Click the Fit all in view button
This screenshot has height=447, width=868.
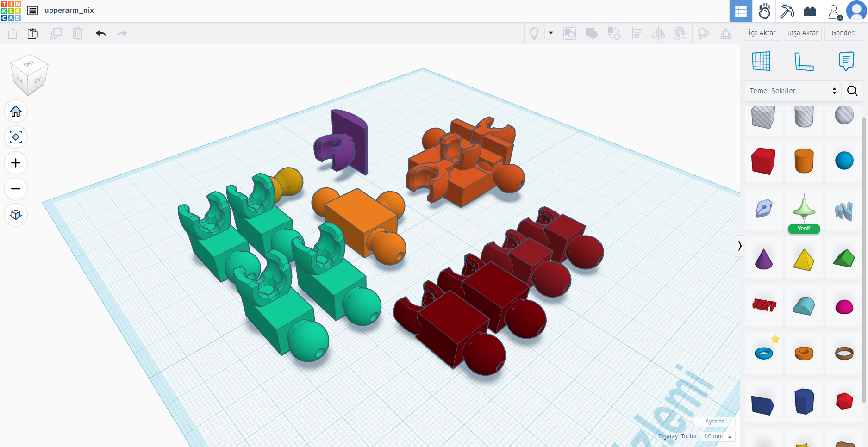click(x=16, y=137)
